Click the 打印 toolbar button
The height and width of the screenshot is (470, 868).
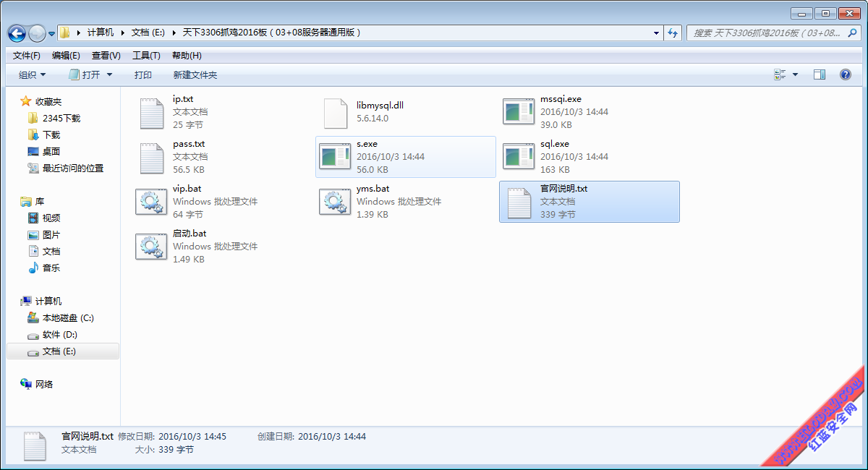coord(143,74)
